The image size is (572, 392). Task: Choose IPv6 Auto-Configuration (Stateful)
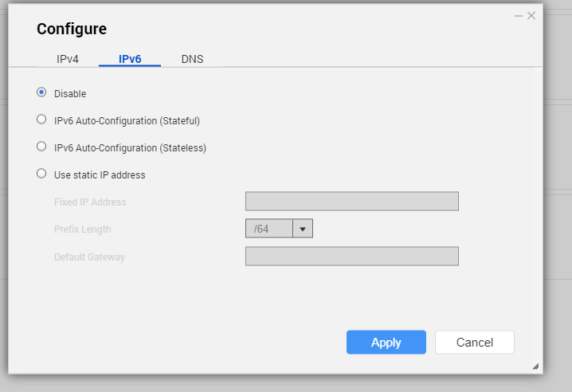coord(41,120)
